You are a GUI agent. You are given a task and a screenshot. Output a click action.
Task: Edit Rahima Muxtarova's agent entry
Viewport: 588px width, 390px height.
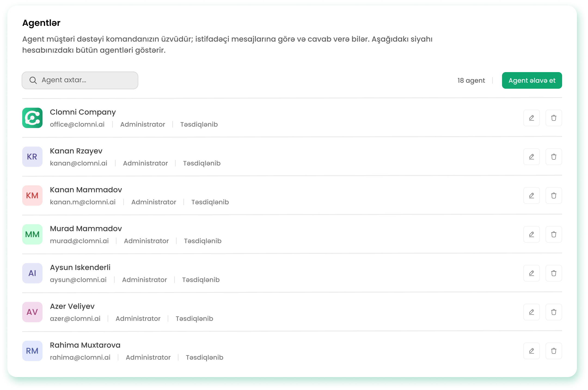pos(531,351)
